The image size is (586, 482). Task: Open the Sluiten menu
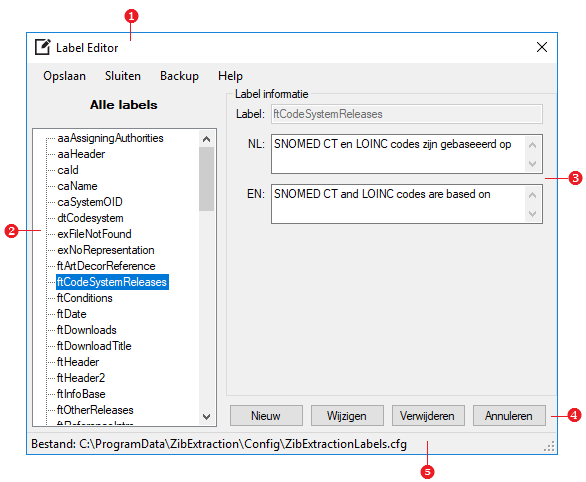click(x=123, y=76)
